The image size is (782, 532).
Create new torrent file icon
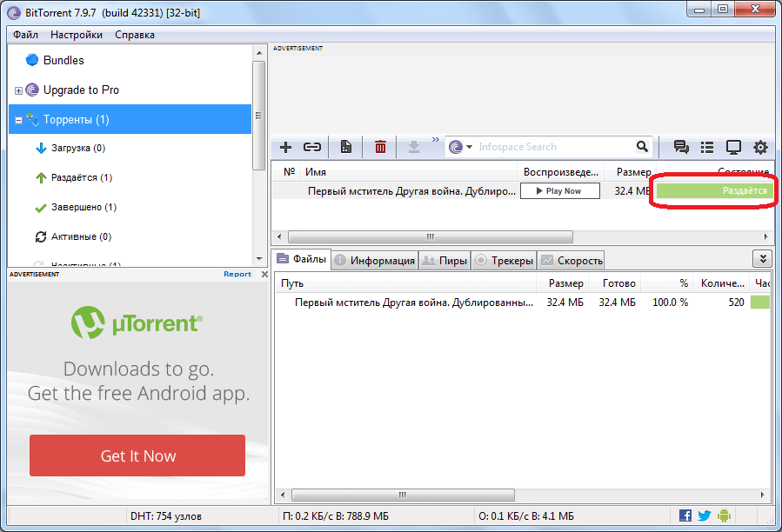point(345,147)
